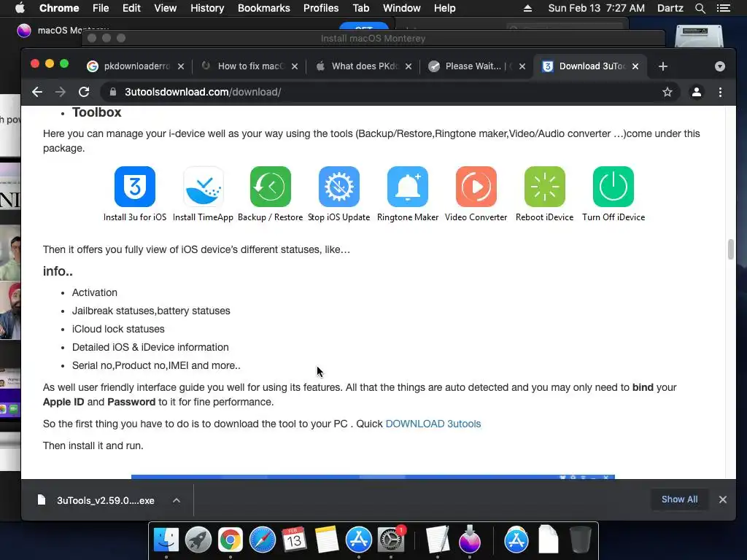Open Chrome's three-dot menu

pos(720,92)
